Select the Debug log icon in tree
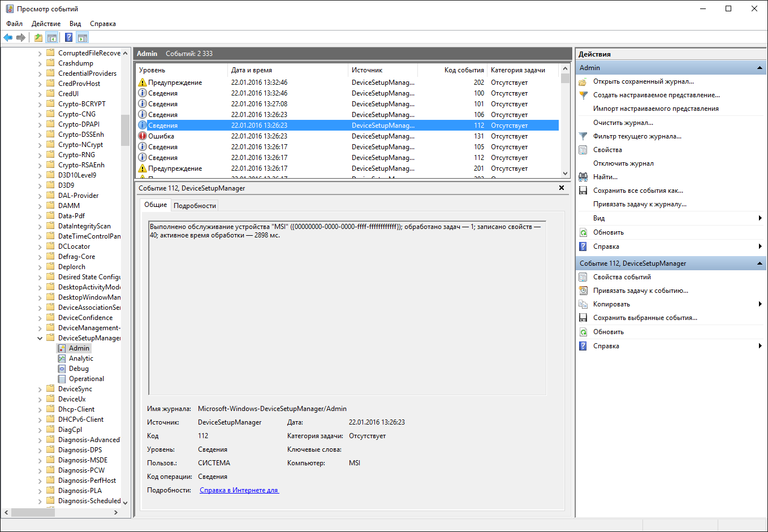This screenshot has width=768, height=532. pos(62,369)
